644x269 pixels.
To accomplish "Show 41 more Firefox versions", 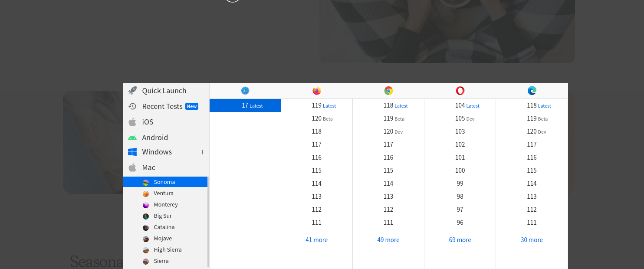I will click(316, 240).
